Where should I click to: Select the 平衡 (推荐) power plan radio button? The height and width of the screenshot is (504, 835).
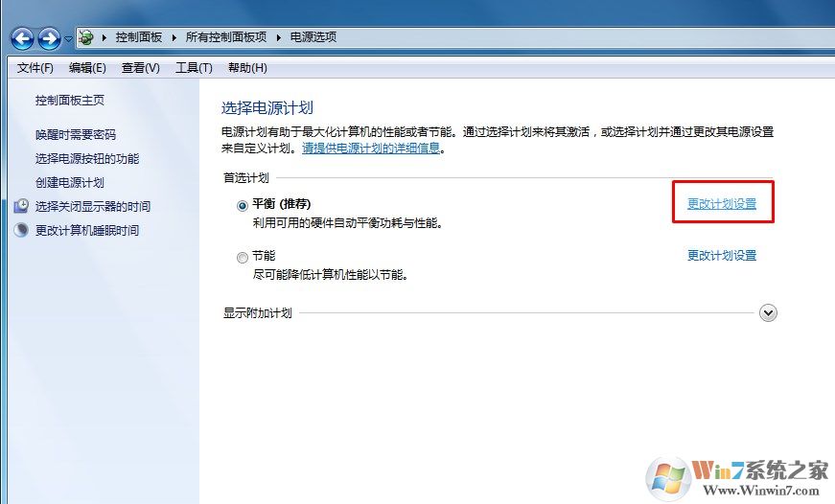243,205
